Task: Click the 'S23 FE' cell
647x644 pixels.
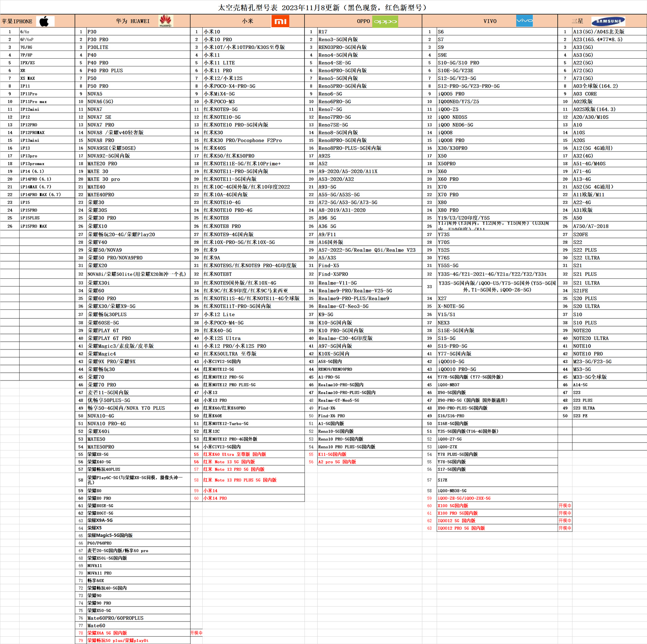Action: [x=610, y=416]
